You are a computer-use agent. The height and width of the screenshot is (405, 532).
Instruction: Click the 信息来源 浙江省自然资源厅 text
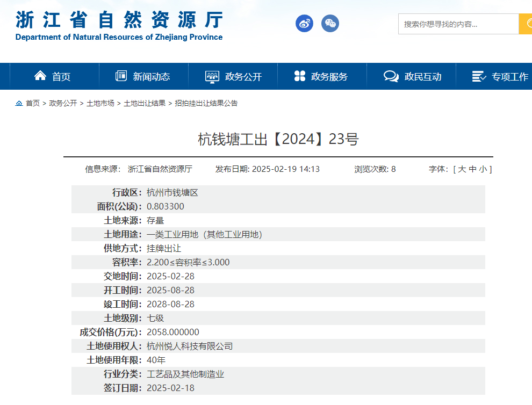(x=139, y=169)
